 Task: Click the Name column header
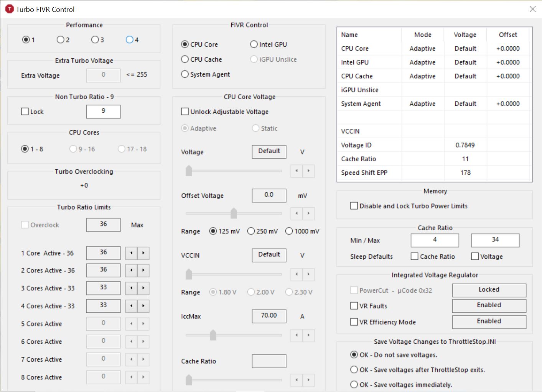(x=369, y=34)
